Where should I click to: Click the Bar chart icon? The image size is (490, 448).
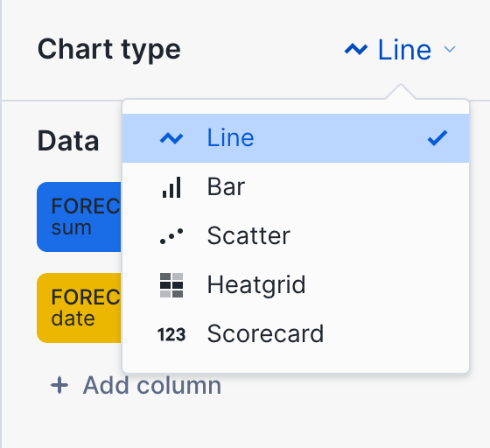coord(171,187)
